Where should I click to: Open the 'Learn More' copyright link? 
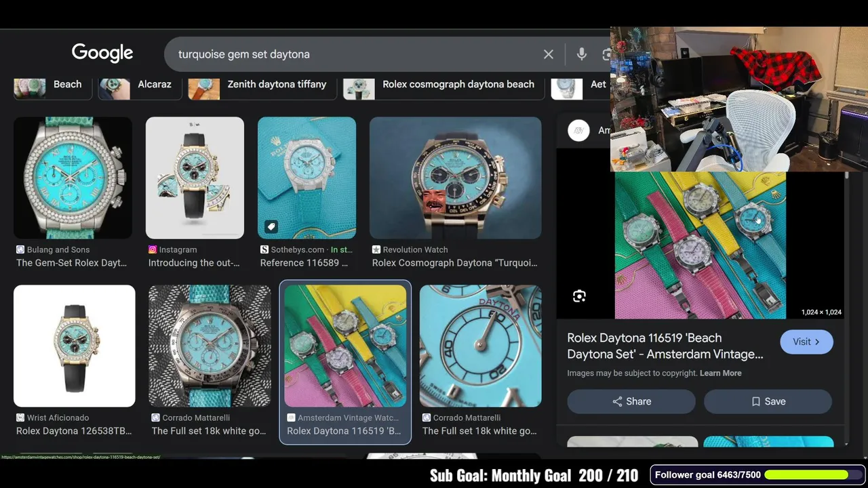[x=720, y=373]
